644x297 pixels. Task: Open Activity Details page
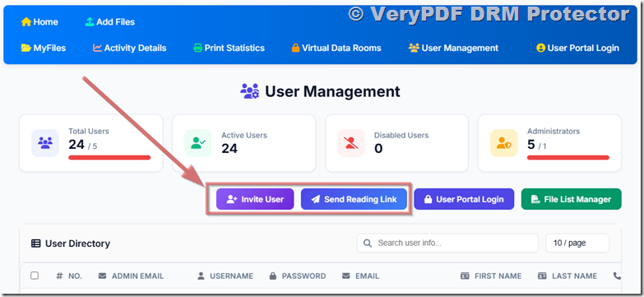[x=130, y=48]
